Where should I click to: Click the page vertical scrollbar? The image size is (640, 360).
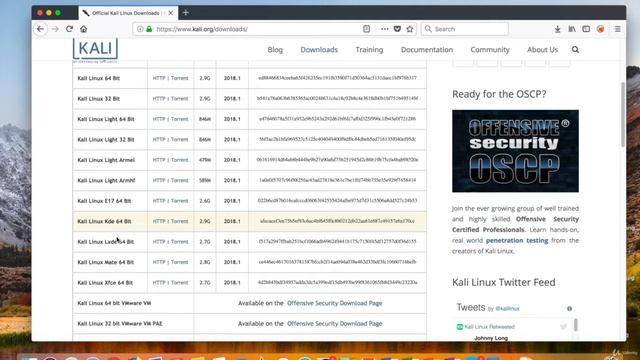click(623, 114)
